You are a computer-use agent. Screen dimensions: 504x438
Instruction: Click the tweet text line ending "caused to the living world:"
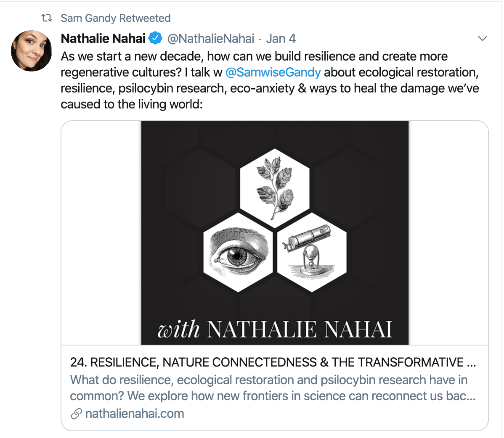132,104
